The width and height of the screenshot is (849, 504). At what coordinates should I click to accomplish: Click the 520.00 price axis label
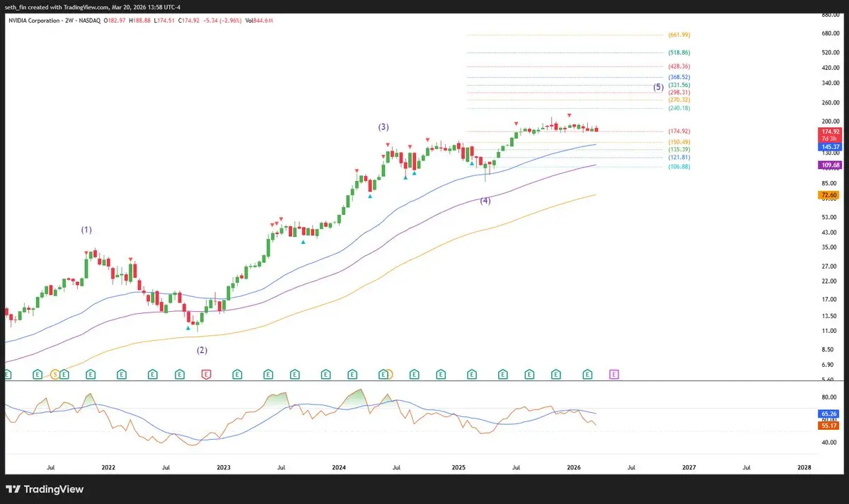830,52
